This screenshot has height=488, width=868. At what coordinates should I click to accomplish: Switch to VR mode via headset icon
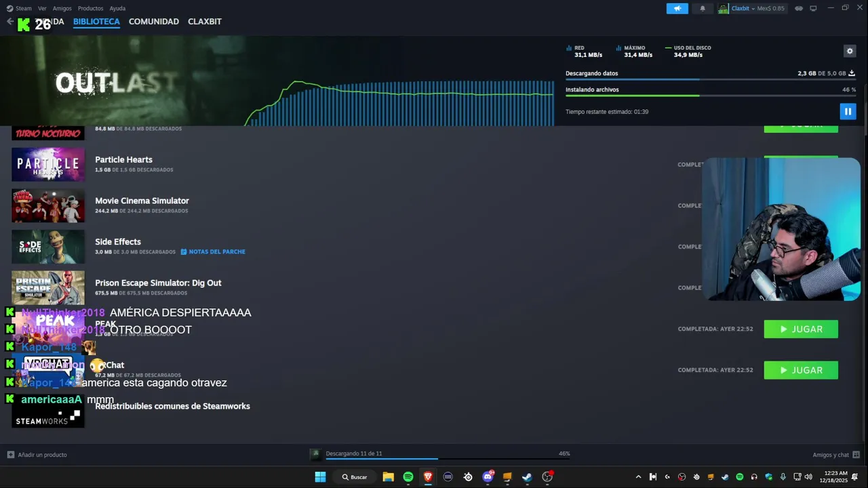(x=798, y=8)
